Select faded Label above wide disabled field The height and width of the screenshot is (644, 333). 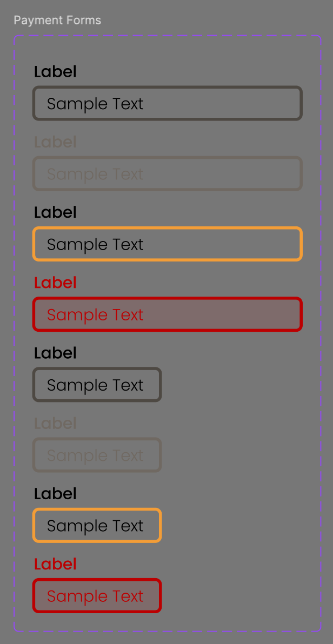coord(55,142)
